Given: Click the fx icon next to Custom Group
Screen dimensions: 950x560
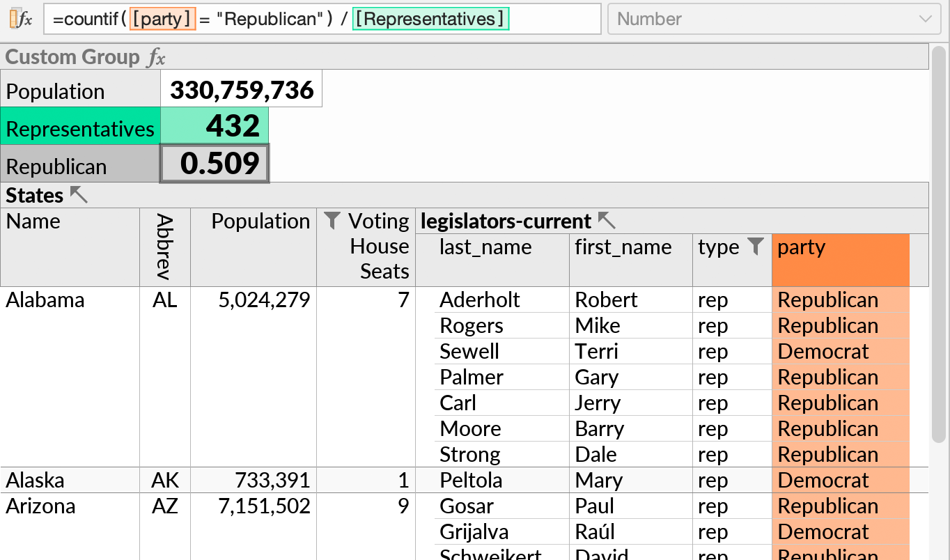Looking at the screenshot, I should point(156,57).
